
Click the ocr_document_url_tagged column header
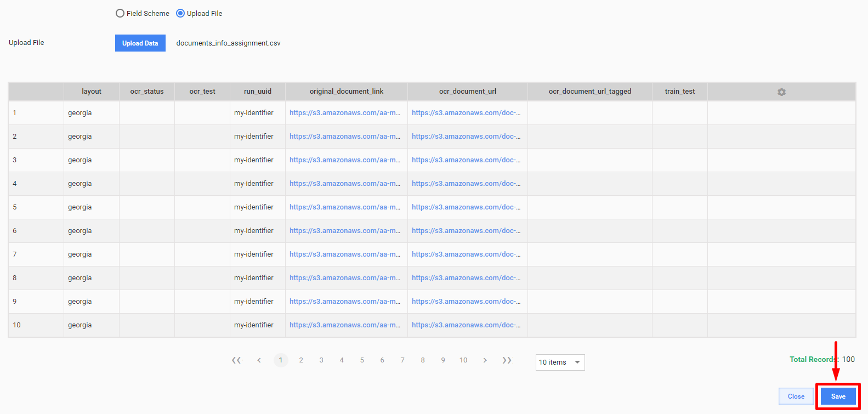click(x=590, y=92)
